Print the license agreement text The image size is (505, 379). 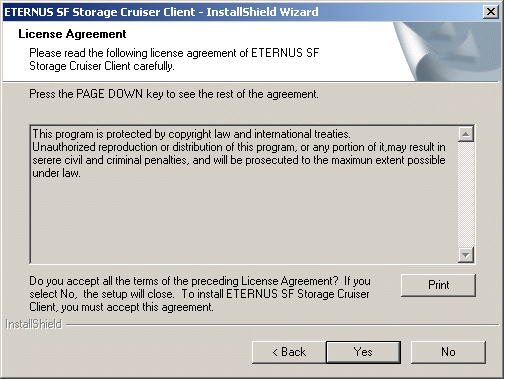pyautogui.click(x=438, y=285)
